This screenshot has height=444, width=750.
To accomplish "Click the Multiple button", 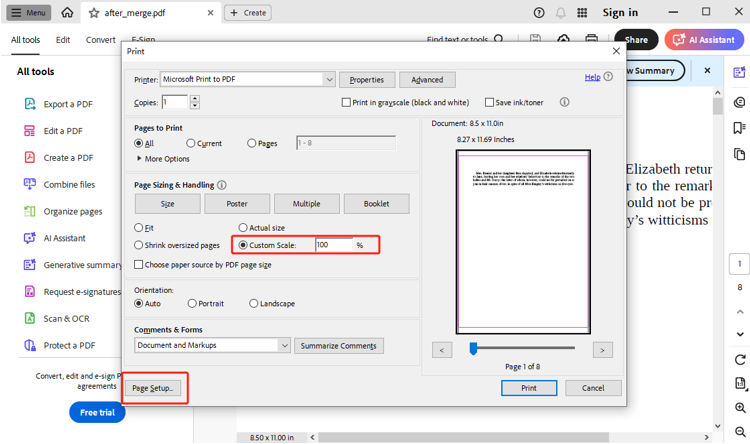I will [x=307, y=204].
